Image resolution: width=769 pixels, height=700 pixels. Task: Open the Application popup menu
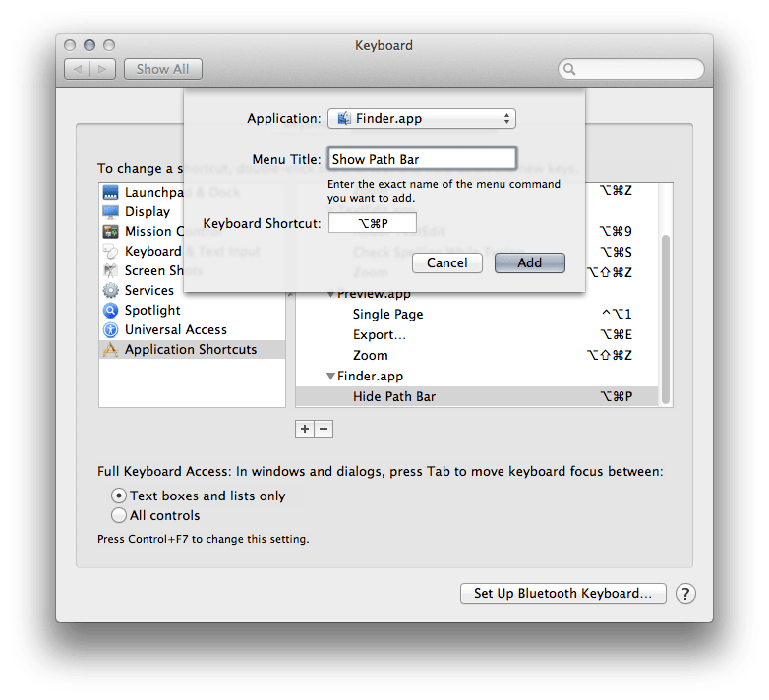pyautogui.click(x=421, y=118)
